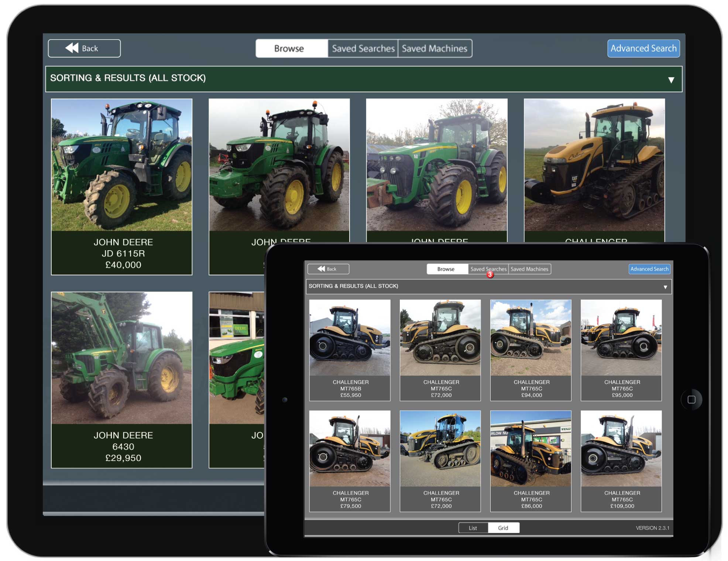Open the Challenger MT765C £109,500 listing
This screenshot has width=728, height=561.
(x=621, y=461)
